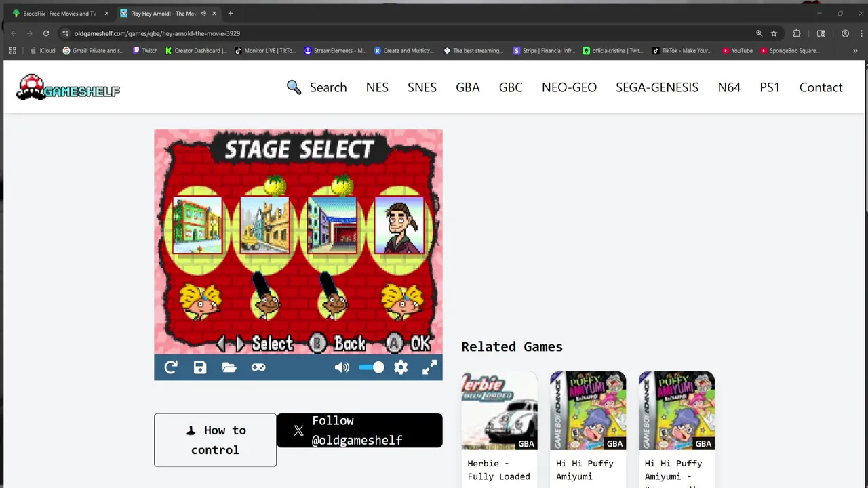This screenshot has height=488, width=868.
Task: Open the GBA games menu
Action: [468, 87]
